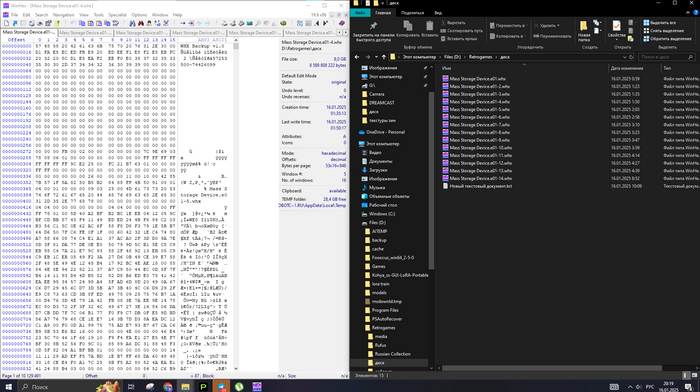Viewport: 700px width, 392px height.
Task: Create a new file in WinHex toolbar
Action: pyautogui.click(x=6, y=23)
